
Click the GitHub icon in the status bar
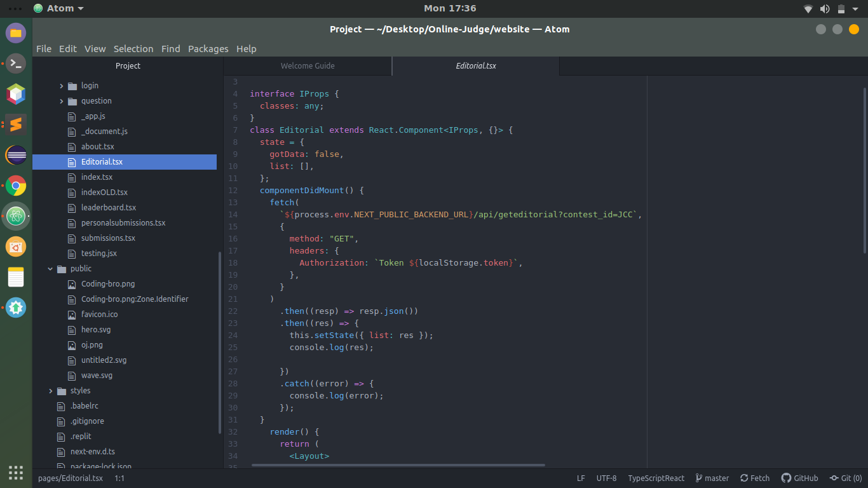coord(799,478)
